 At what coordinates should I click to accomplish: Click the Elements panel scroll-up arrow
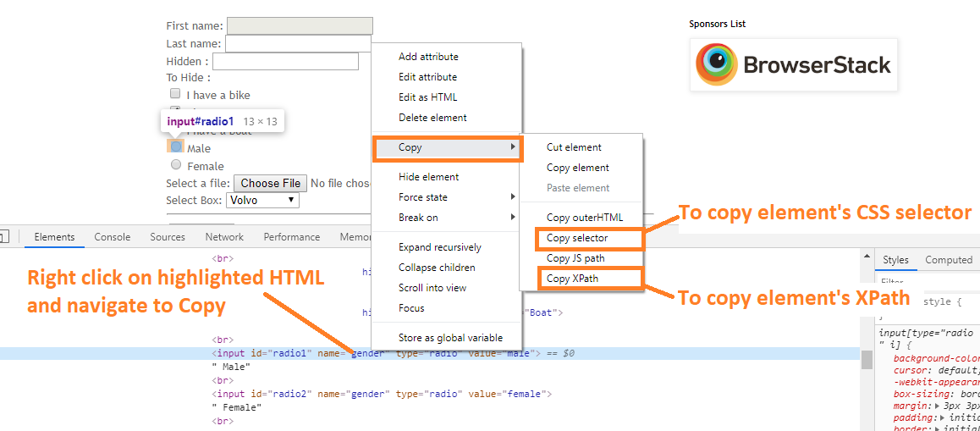[867, 255]
